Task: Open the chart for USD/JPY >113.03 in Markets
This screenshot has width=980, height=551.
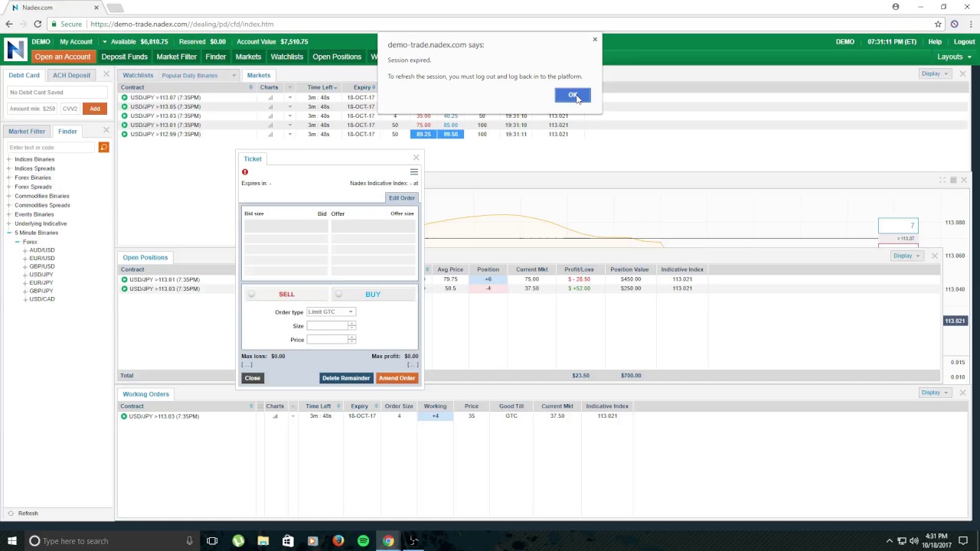Action: [269, 116]
